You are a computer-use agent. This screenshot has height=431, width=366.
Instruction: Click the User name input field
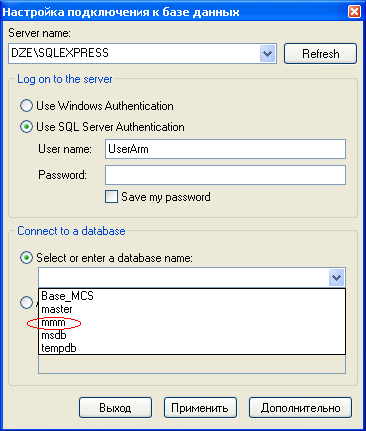pyautogui.click(x=225, y=149)
